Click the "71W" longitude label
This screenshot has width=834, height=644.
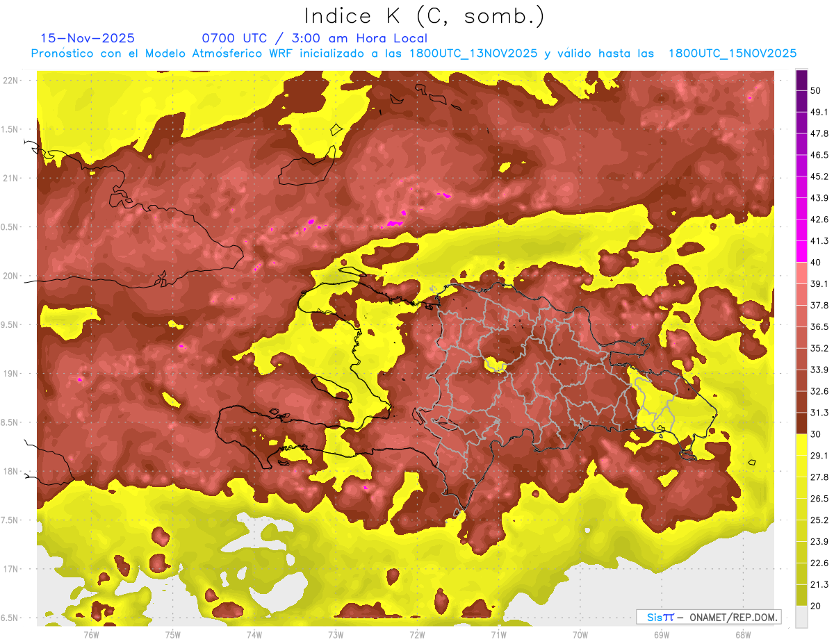(x=498, y=634)
